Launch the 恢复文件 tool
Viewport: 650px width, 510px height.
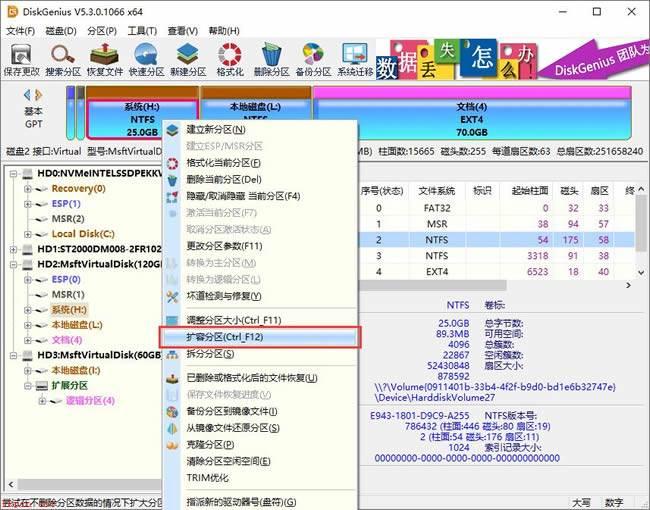pos(105,60)
